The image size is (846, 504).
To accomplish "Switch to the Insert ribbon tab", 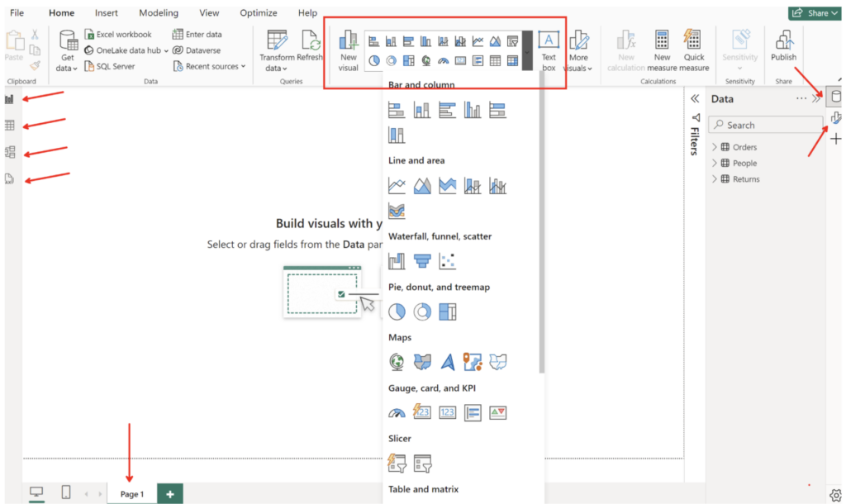I will [106, 12].
